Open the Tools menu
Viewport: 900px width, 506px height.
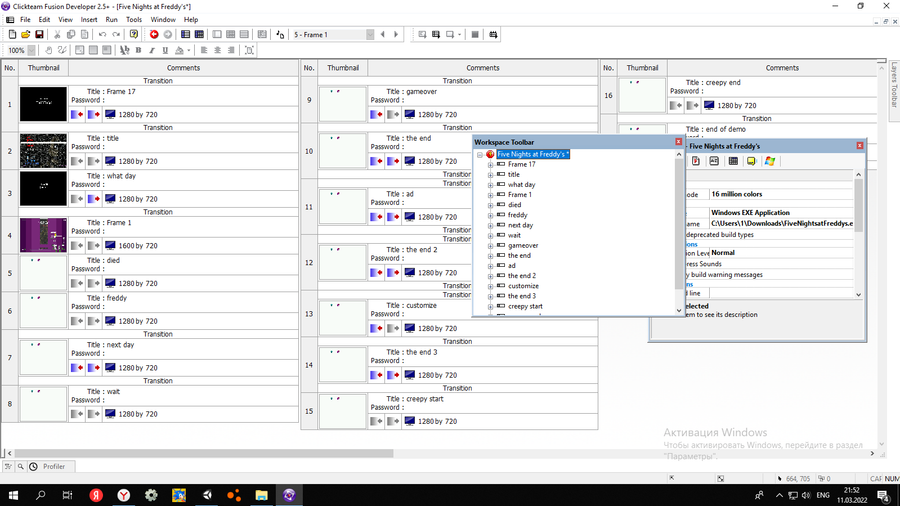click(134, 20)
